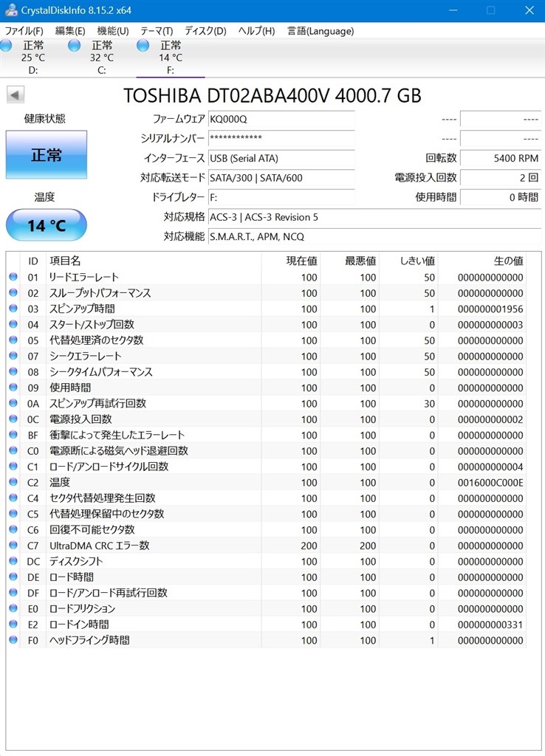Click the power-on hours field 0 時間

[x=500, y=197]
